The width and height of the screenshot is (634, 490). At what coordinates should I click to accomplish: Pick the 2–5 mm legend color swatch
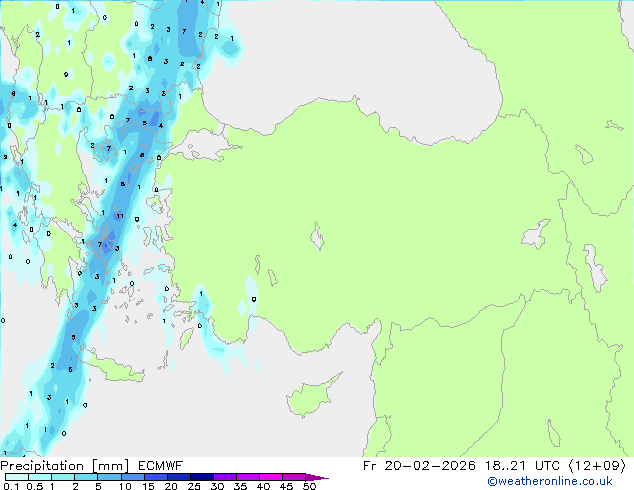86,477
